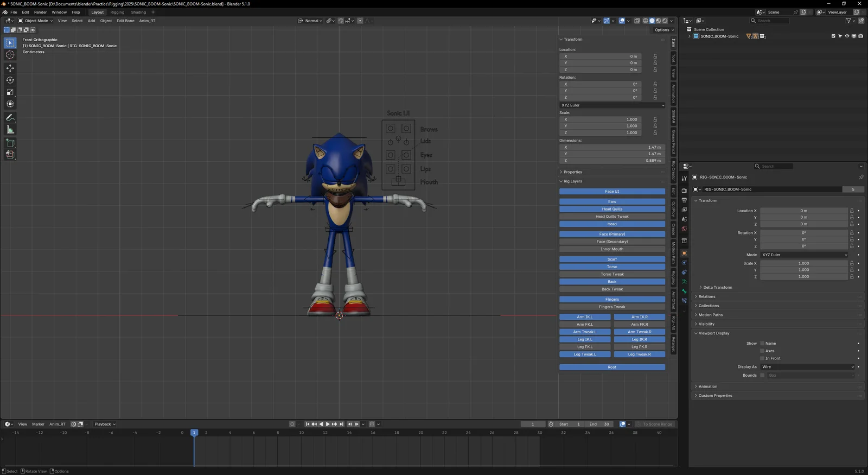Image resolution: width=868 pixels, height=475 pixels.
Task: Open the armature Data properties tab
Action: click(684, 282)
